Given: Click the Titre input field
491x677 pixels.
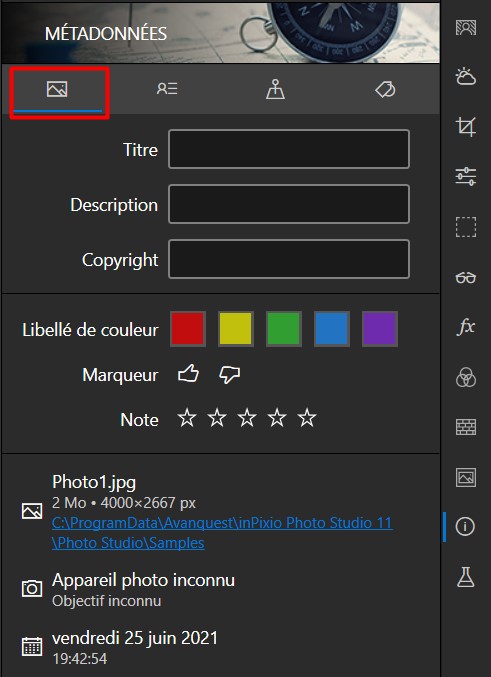Looking at the screenshot, I should [289, 149].
